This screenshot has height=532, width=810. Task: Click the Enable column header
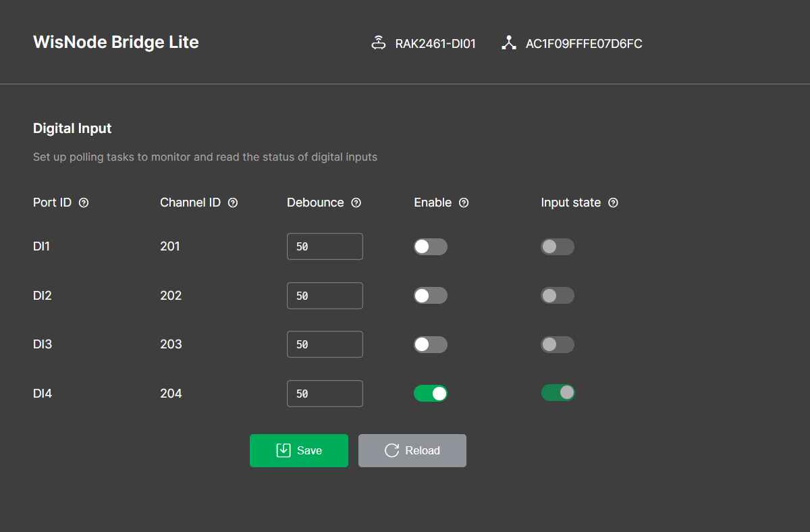point(433,203)
